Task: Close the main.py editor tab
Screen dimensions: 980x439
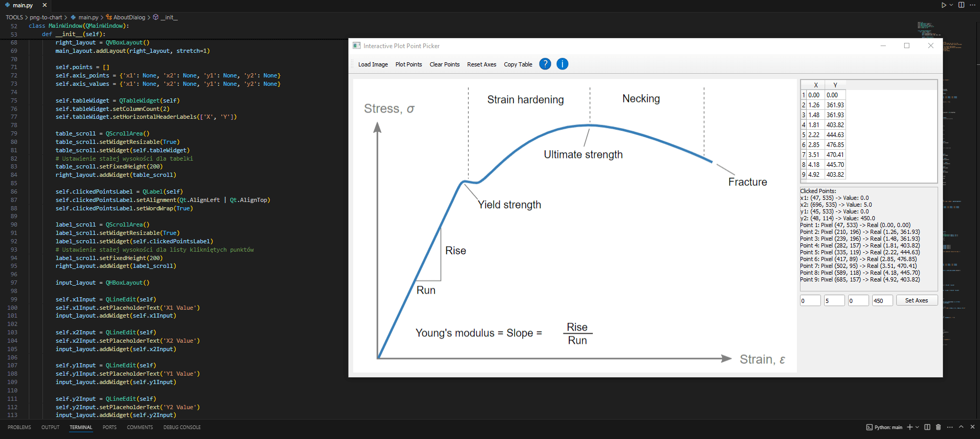Action: click(44, 5)
